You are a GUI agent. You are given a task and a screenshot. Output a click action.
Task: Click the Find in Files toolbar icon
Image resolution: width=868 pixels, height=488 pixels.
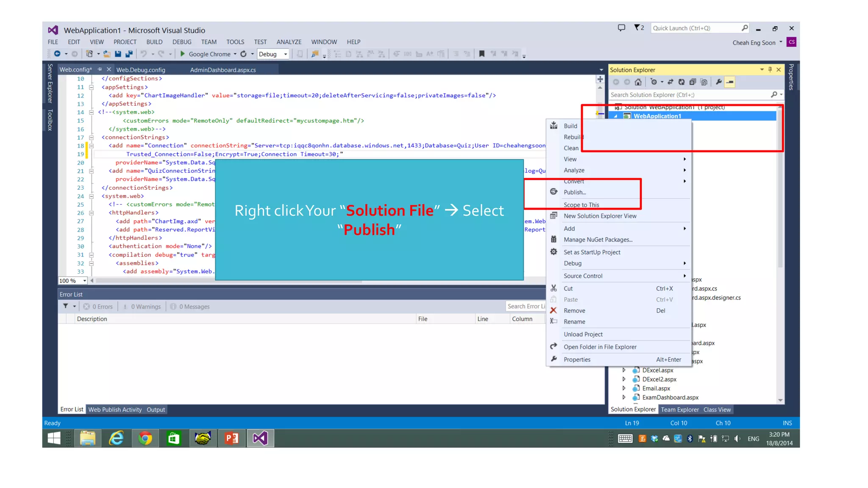(x=315, y=54)
